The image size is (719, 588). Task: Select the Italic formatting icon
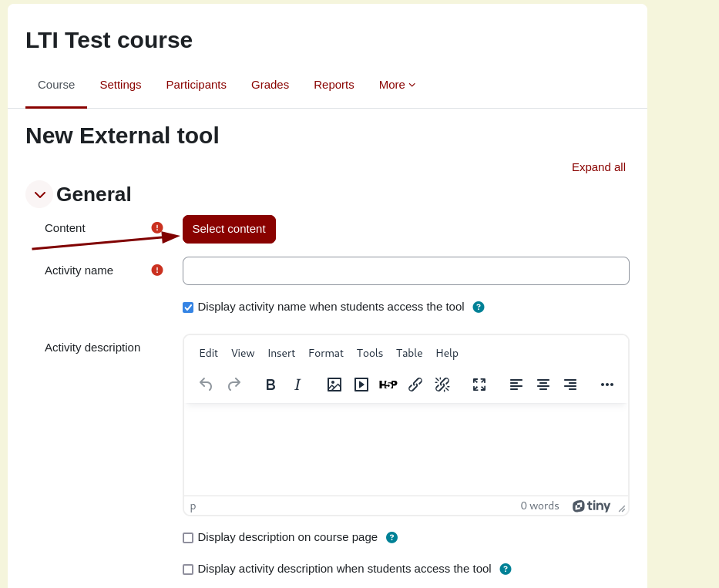click(x=297, y=385)
